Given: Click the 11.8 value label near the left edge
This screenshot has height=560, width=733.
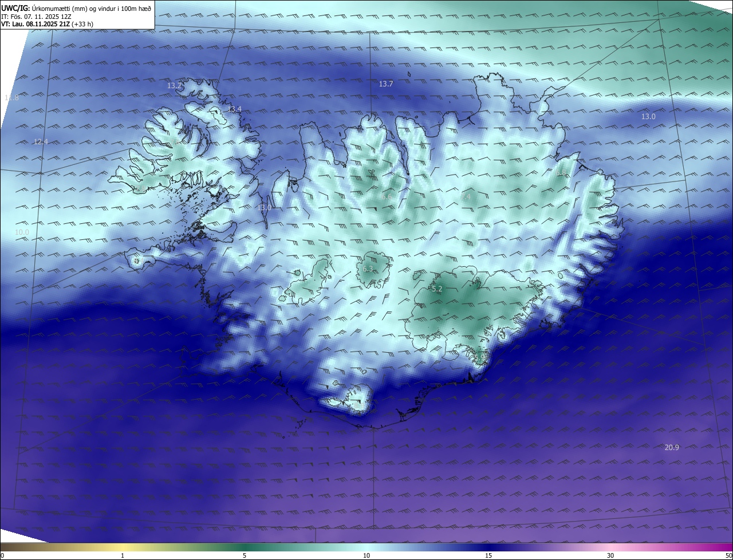Looking at the screenshot, I should coord(11,98).
